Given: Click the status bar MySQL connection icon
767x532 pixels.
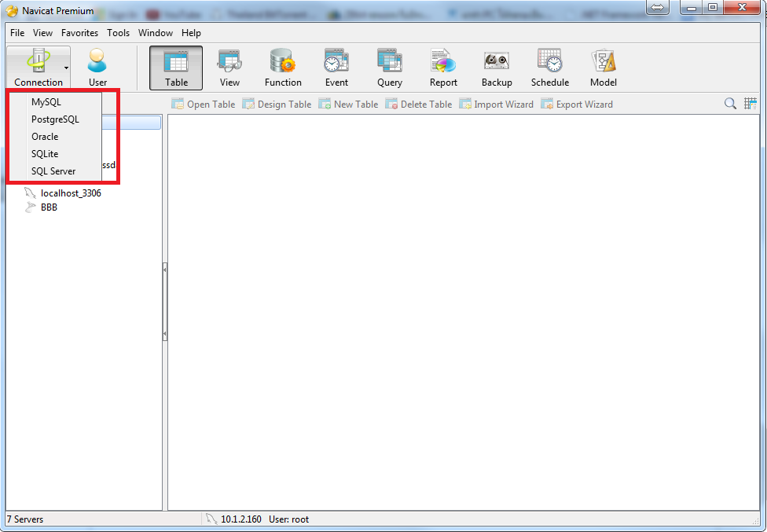Looking at the screenshot, I should pos(211,519).
